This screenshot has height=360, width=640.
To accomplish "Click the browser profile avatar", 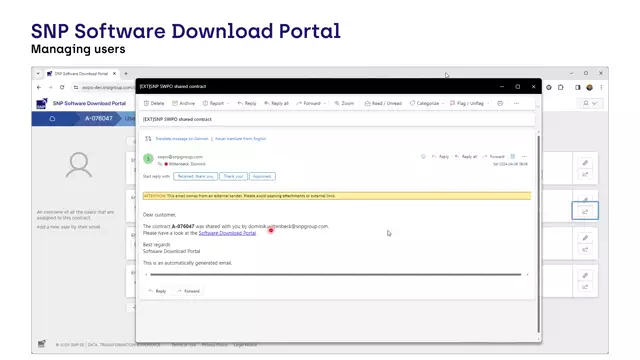I will (x=589, y=87).
